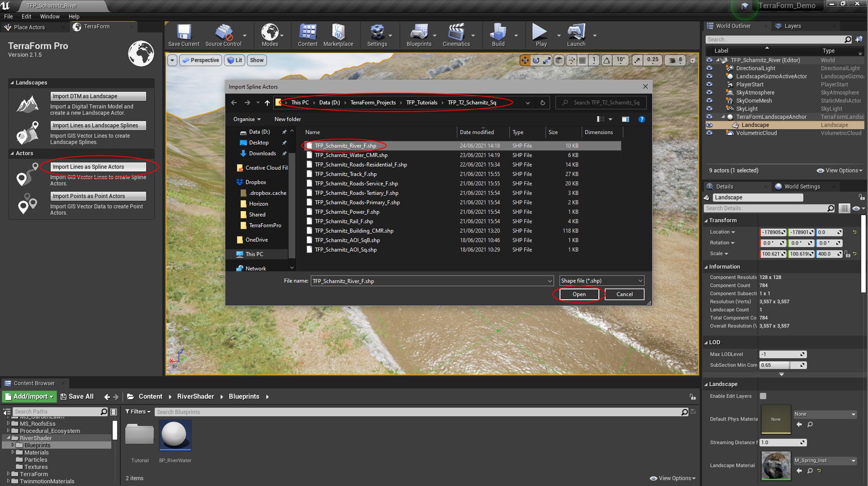Image resolution: width=868 pixels, height=486 pixels.
Task: Use selected asset for Landscape Material
Action: pyautogui.click(x=799, y=471)
